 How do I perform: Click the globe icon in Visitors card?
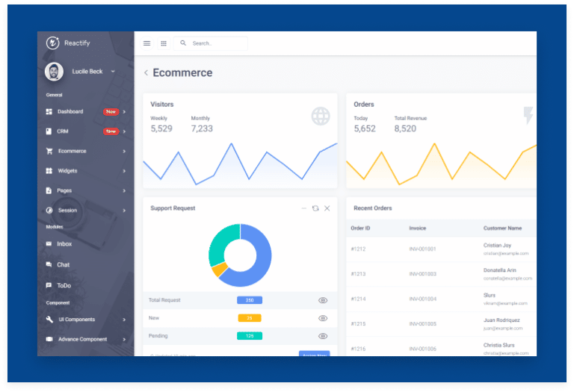321,116
